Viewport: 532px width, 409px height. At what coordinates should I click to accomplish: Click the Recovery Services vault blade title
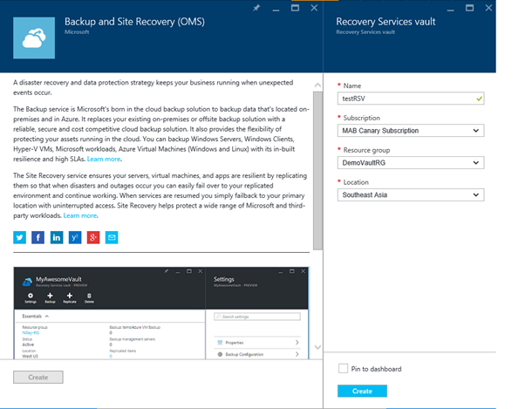385,22
